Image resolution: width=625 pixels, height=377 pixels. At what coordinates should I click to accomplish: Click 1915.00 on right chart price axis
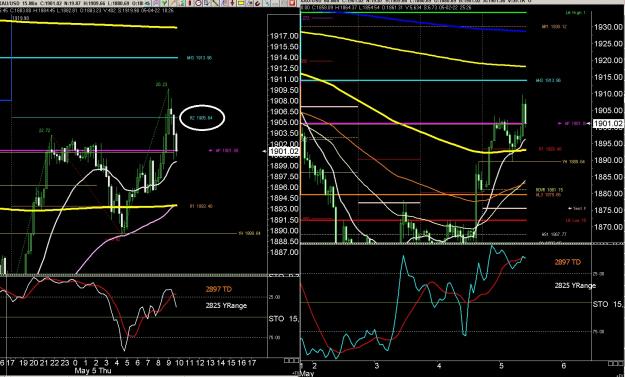coord(608,77)
